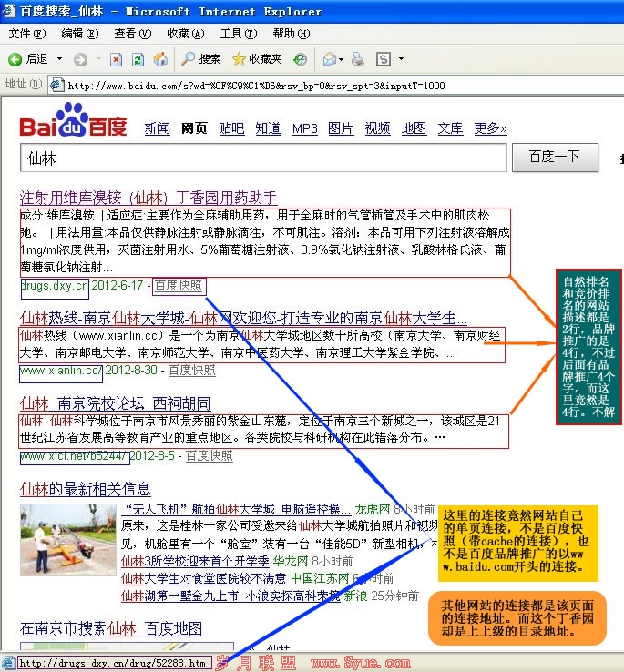
Task: Click the www.xici.net/b5244/ green URL text
Action: 74,456
